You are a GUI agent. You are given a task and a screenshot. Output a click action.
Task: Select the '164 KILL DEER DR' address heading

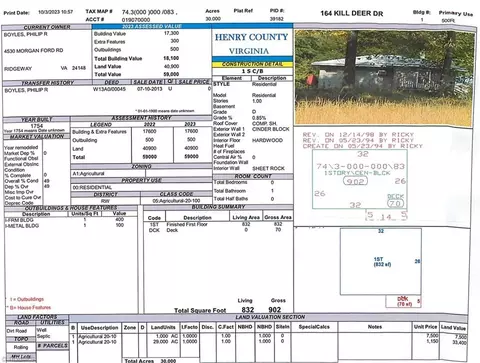tap(352, 14)
